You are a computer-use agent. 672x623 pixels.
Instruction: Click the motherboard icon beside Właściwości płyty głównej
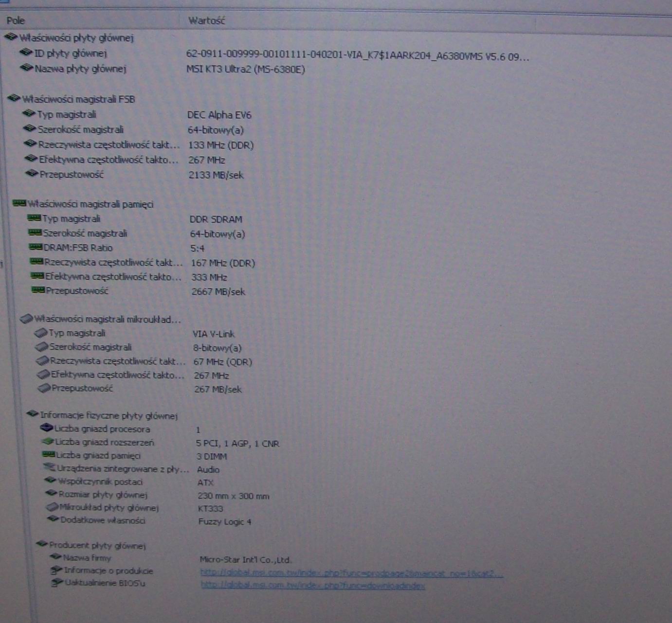click(x=11, y=37)
